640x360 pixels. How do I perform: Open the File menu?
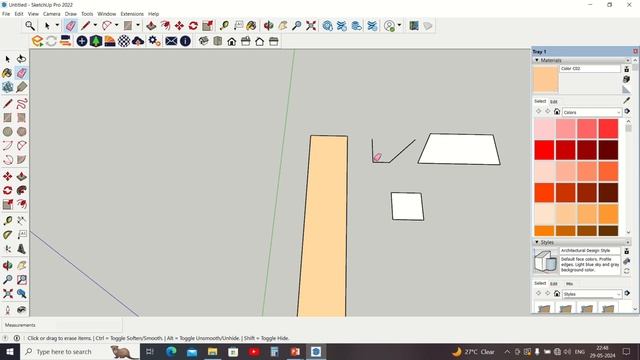pyautogui.click(x=6, y=14)
